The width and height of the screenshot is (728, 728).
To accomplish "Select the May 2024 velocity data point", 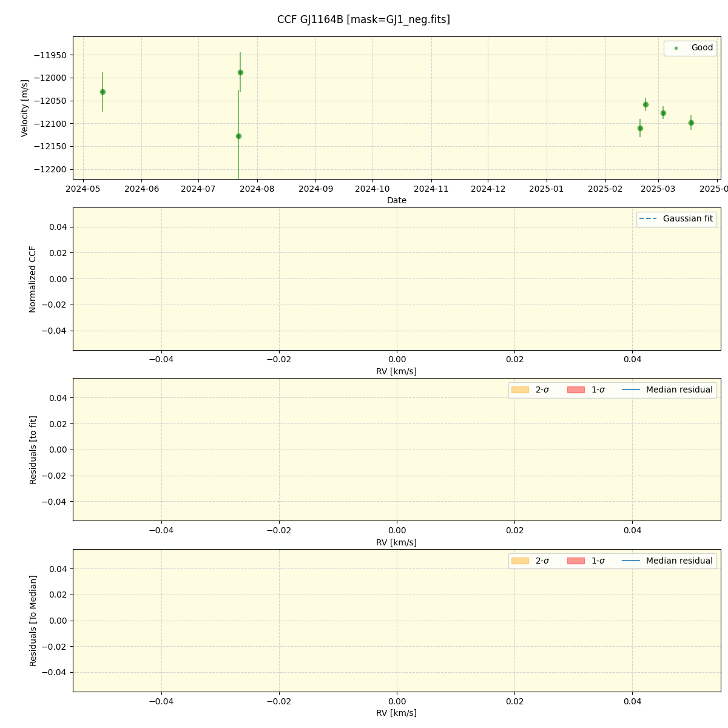I will [x=103, y=92].
